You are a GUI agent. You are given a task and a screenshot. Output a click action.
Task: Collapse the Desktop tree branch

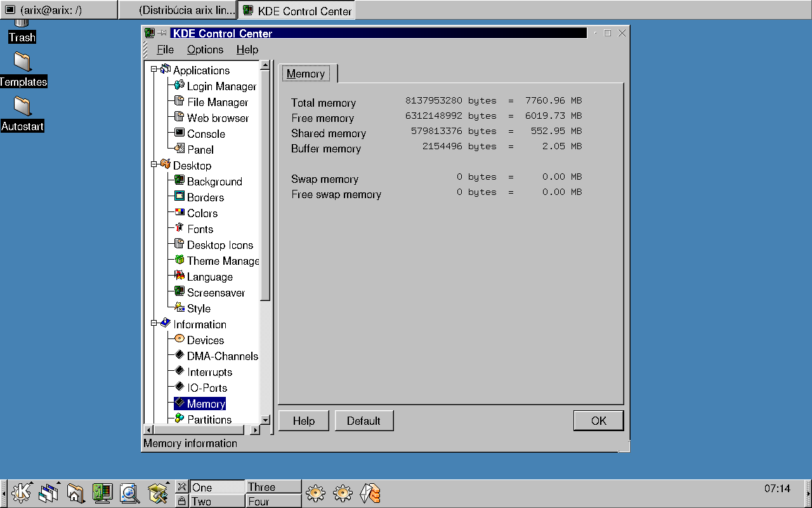coord(154,164)
